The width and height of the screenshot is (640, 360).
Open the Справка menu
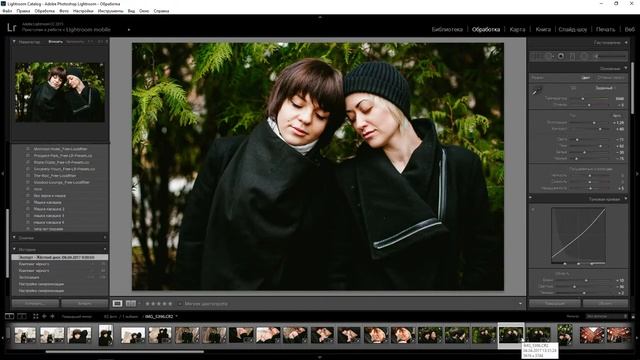[161, 11]
